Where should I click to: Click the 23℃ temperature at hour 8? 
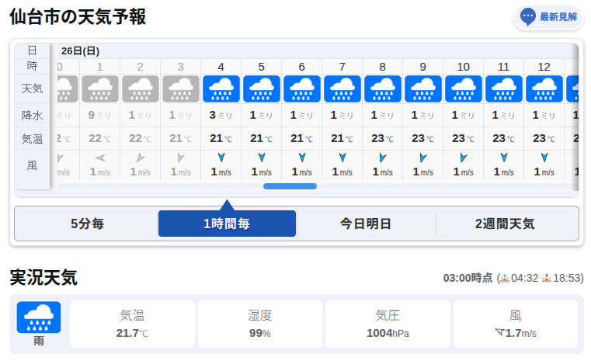click(383, 138)
